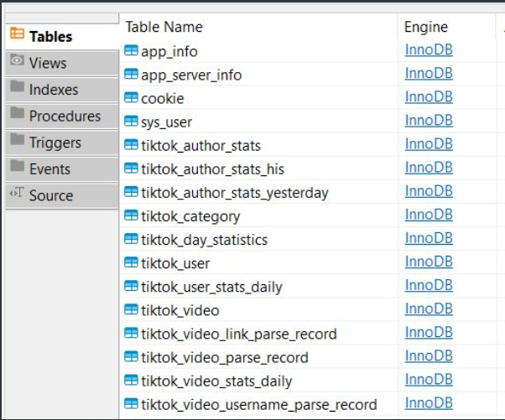The height and width of the screenshot is (420, 505).
Task: Open InnoDB link in tiktok_video row
Action: (x=429, y=309)
